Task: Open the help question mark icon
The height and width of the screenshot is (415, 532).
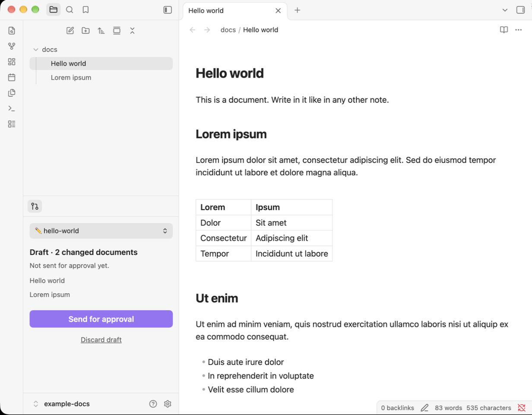Action: (153, 404)
